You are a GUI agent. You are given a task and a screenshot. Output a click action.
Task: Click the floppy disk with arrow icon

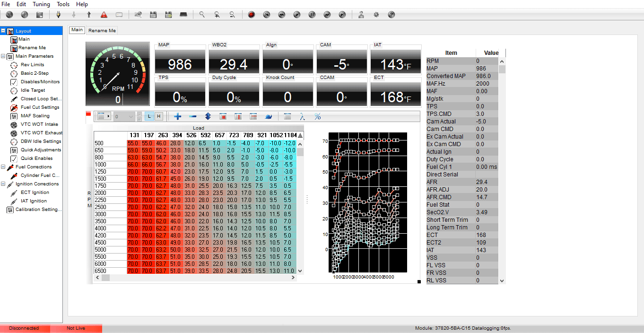168,15
